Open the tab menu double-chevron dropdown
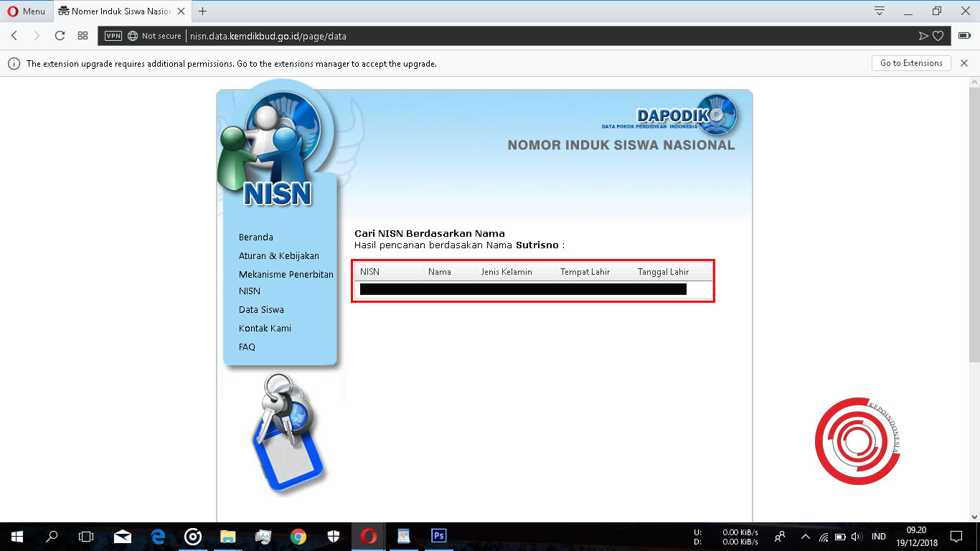The height and width of the screenshot is (551, 980). pyautogui.click(x=879, y=11)
